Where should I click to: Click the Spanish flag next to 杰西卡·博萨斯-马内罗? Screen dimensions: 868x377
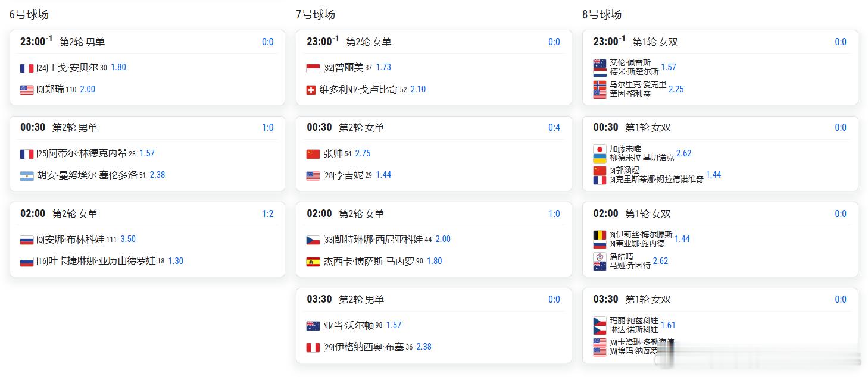pos(313,262)
